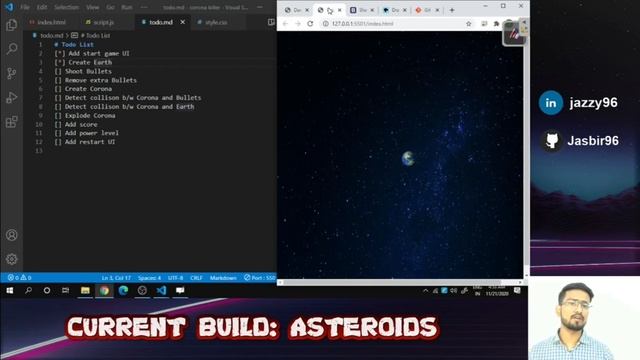Screen dimensions: 640x360
Task: Open Microsoft Edge from the taskbar
Action: (123, 290)
